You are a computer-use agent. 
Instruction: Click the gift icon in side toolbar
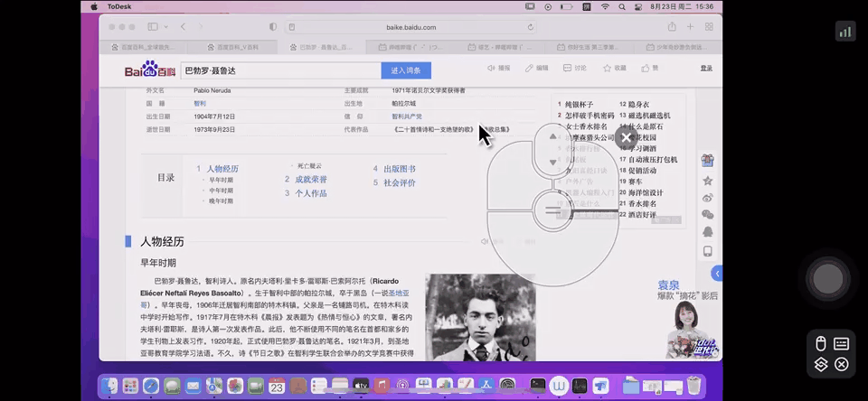(x=707, y=161)
